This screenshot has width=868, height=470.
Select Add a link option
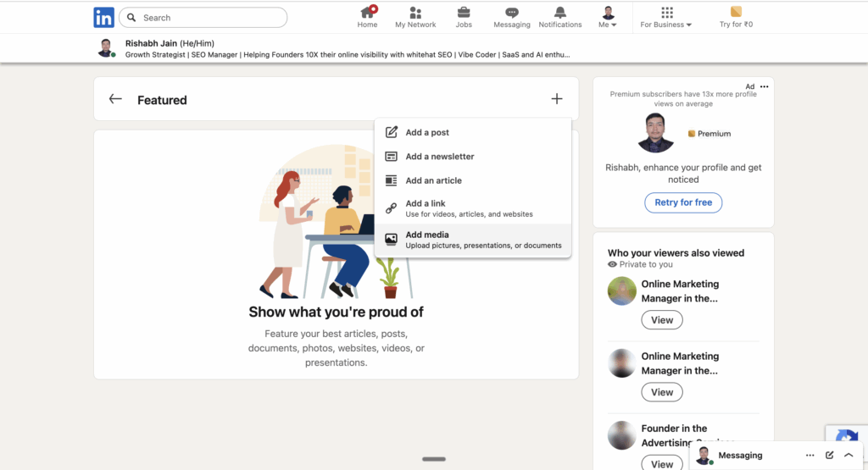click(473, 208)
